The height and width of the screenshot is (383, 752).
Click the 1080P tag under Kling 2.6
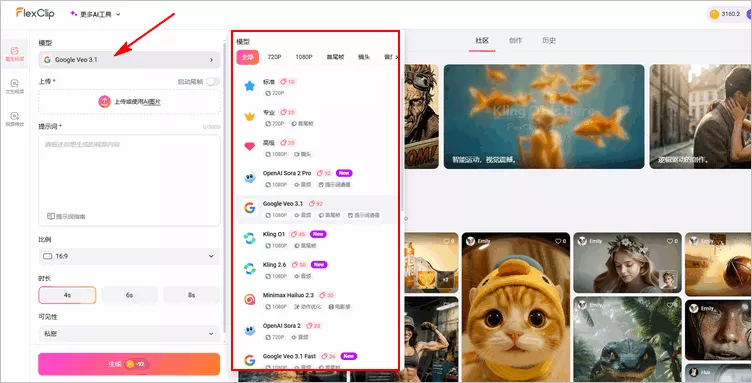click(276, 276)
